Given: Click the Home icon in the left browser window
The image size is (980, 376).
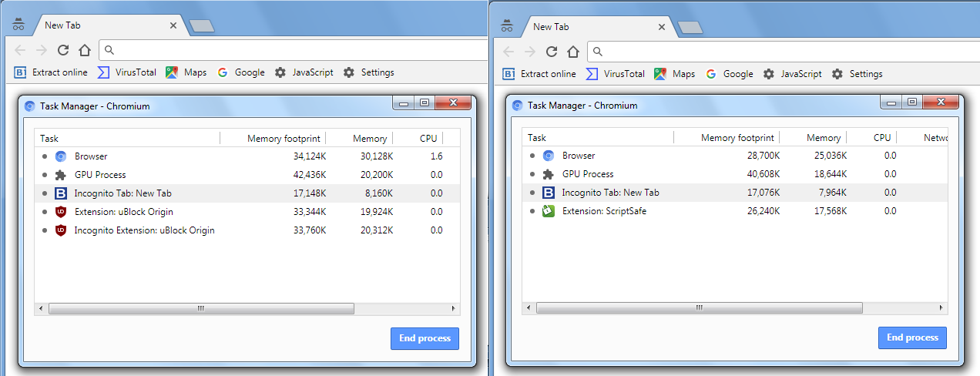Looking at the screenshot, I should 85,50.
